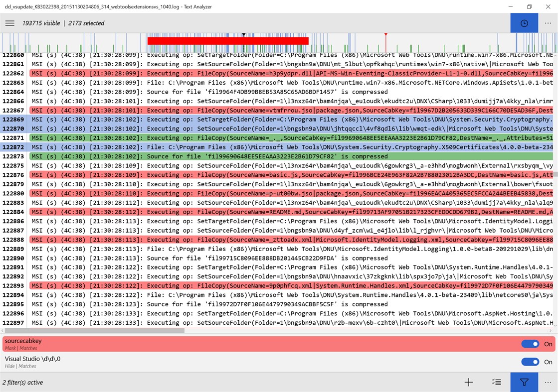
Task: Click the red selection bar in overview map
Action: coord(228,40)
